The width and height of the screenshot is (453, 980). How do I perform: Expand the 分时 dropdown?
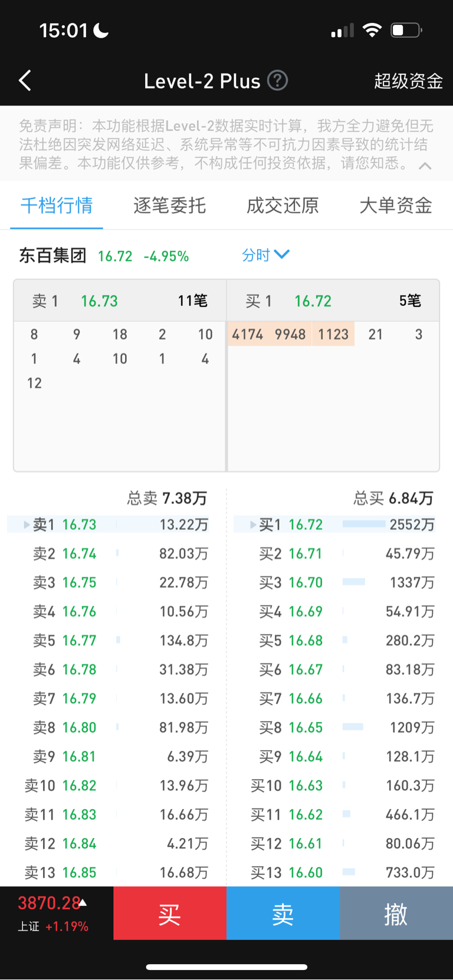click(x=265, y=255)
